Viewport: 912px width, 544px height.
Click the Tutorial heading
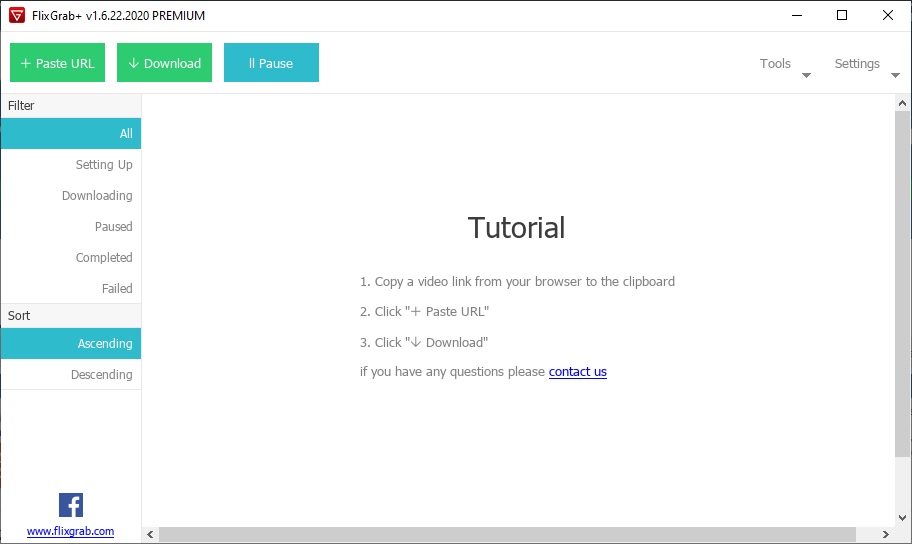(516, 227)
